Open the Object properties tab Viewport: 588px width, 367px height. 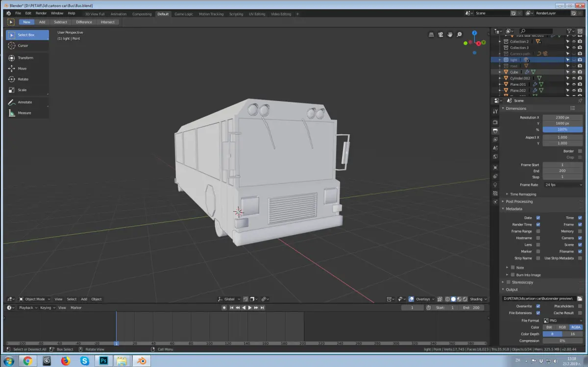495,168
